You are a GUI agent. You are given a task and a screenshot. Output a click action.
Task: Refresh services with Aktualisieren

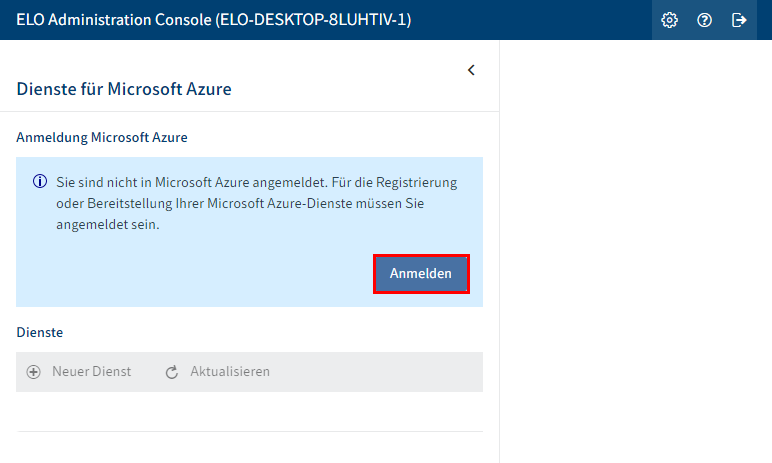[218, 371]
